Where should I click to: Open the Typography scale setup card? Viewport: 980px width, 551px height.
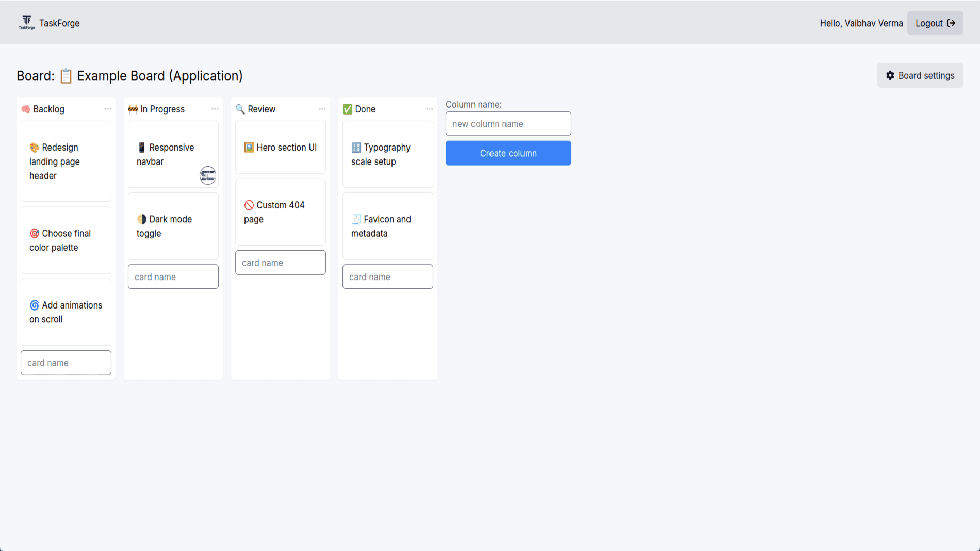pos(388,154)
